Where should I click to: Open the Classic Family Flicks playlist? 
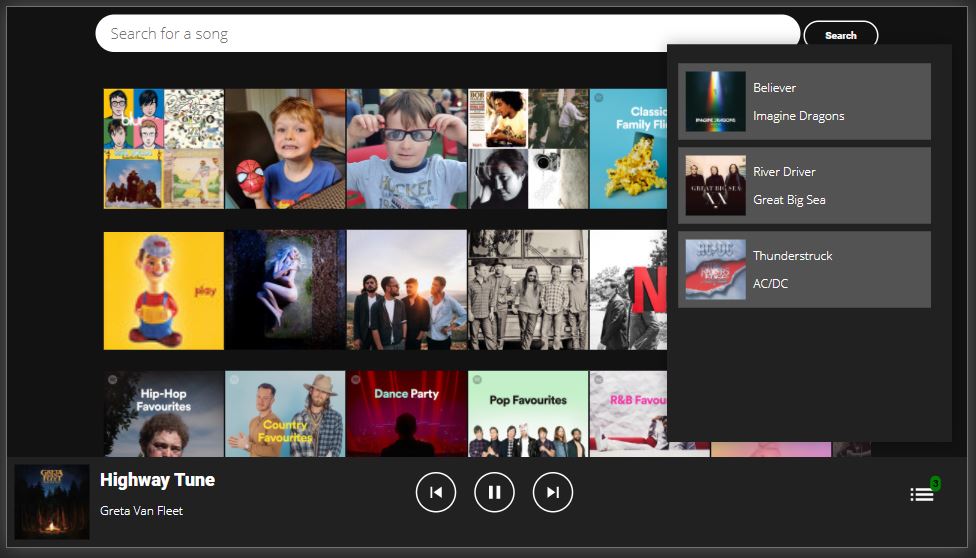(628, 148)
